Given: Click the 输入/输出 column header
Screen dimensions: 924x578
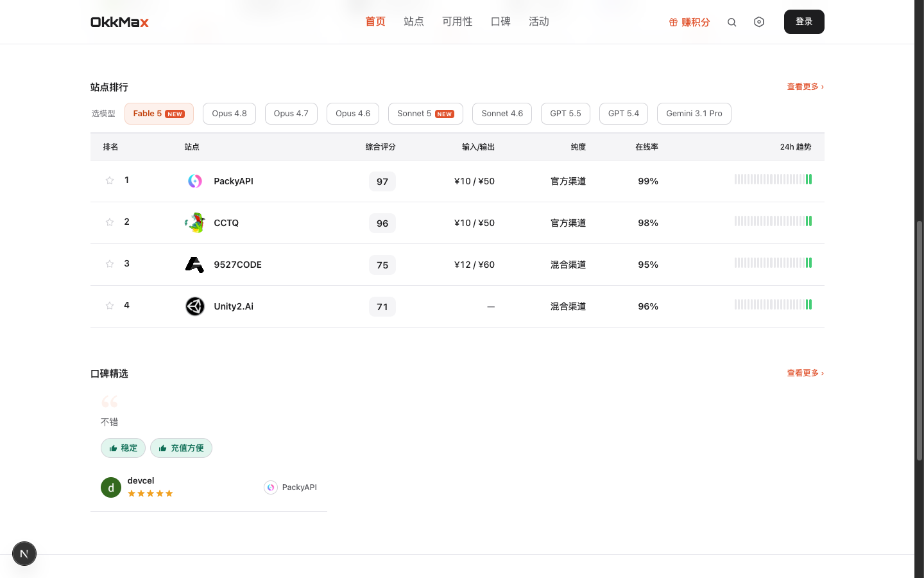Looking at the screenshot, I should [479, 147].
